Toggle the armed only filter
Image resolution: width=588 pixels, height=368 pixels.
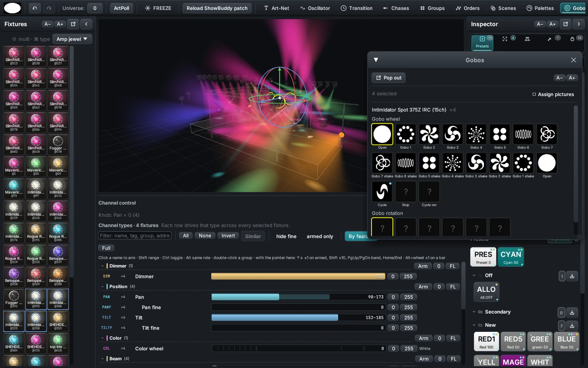[320, 236]
